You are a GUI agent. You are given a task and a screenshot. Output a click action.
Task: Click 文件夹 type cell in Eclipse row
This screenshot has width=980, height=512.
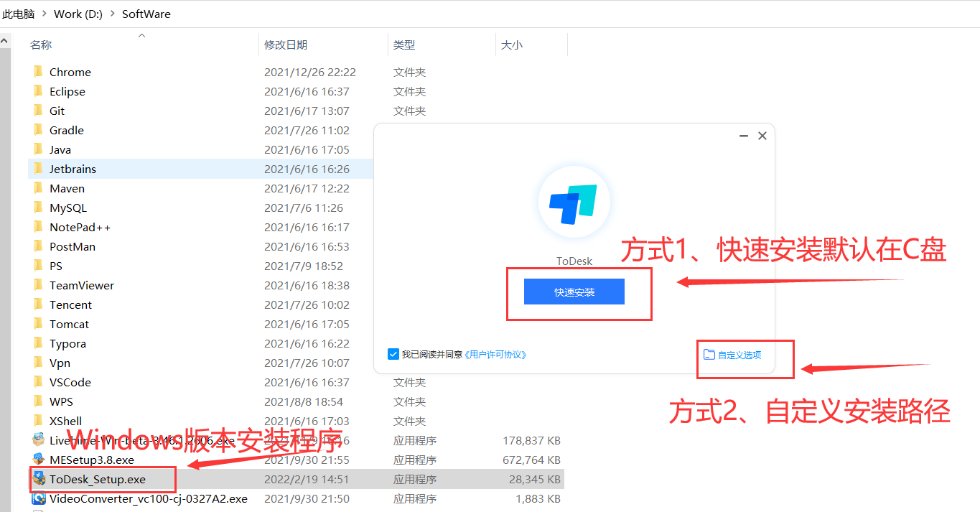[410, 91]
